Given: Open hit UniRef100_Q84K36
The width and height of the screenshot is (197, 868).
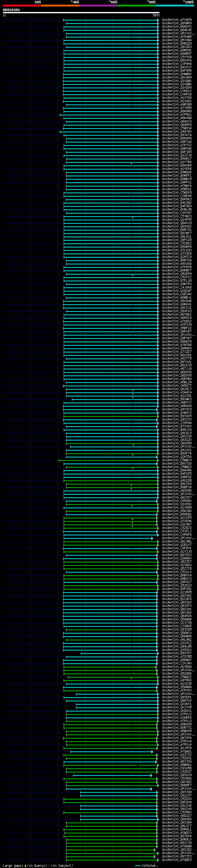Looking at the screenshot, I should tap(177, 30).
